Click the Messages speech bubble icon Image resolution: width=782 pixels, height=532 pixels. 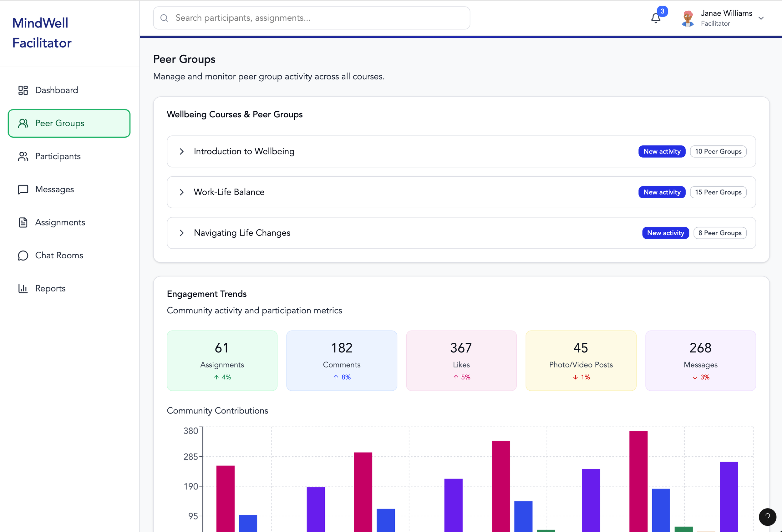[x=23, y=190]
